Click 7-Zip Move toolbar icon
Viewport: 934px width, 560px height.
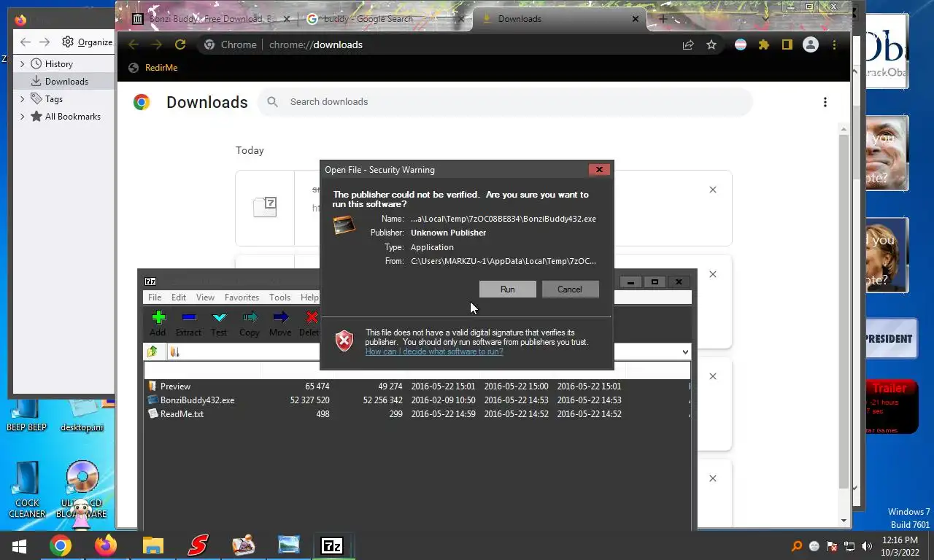coord(280,324)
